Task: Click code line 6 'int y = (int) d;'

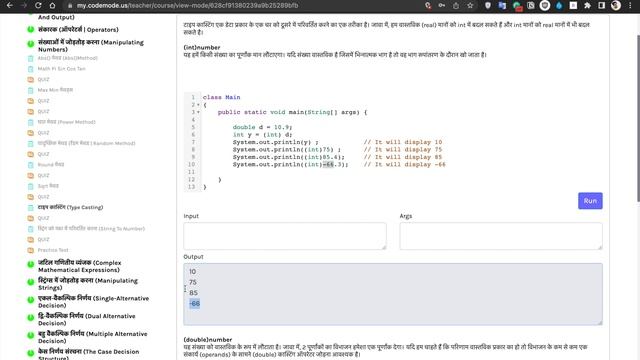Action: (262, 135)
